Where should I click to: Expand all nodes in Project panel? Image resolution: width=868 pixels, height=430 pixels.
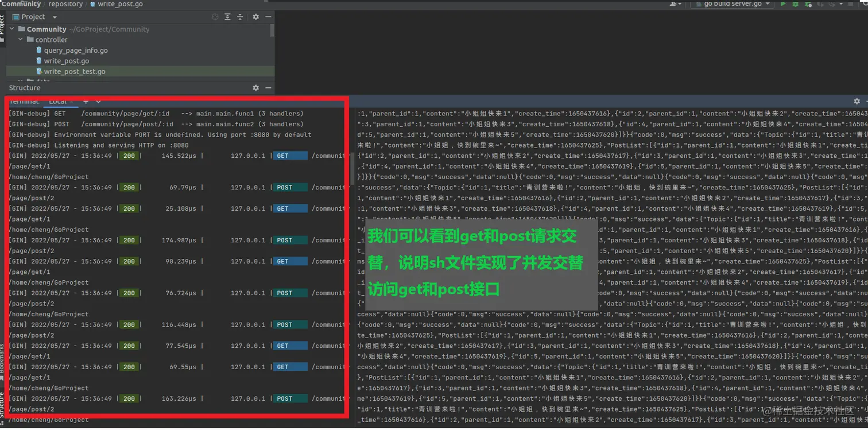pos(228,17)
